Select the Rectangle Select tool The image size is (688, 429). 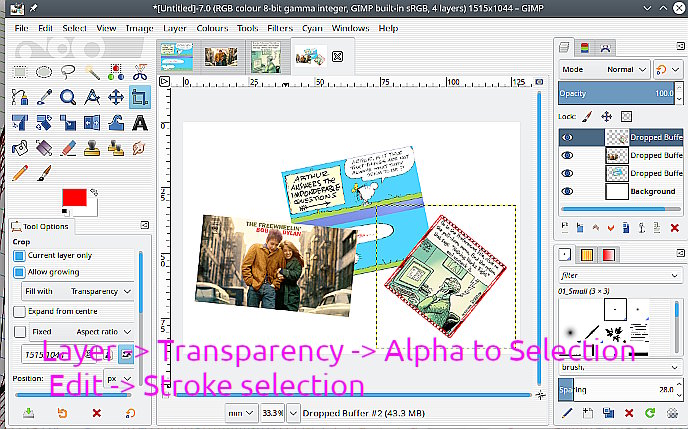tap(20, 72)
